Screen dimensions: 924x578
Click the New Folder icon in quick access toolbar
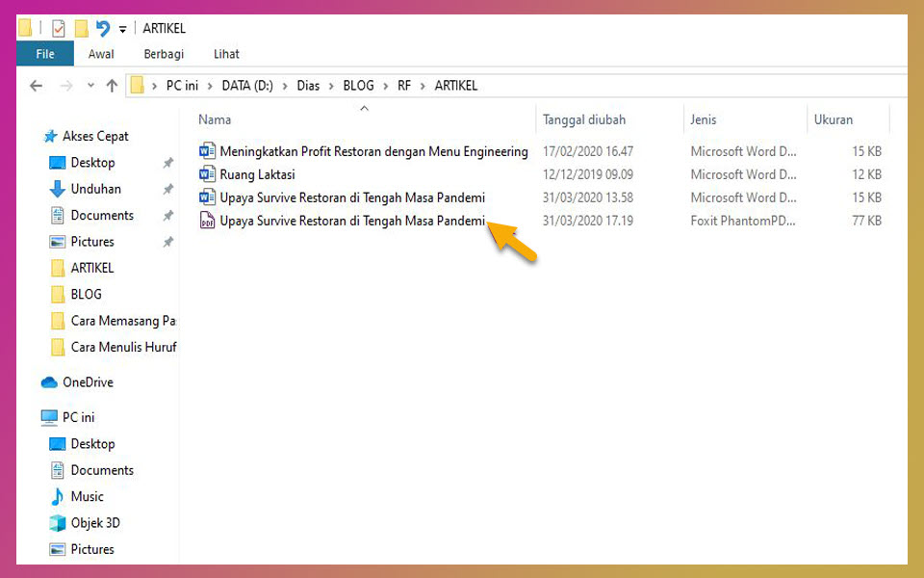click(82, 28)
